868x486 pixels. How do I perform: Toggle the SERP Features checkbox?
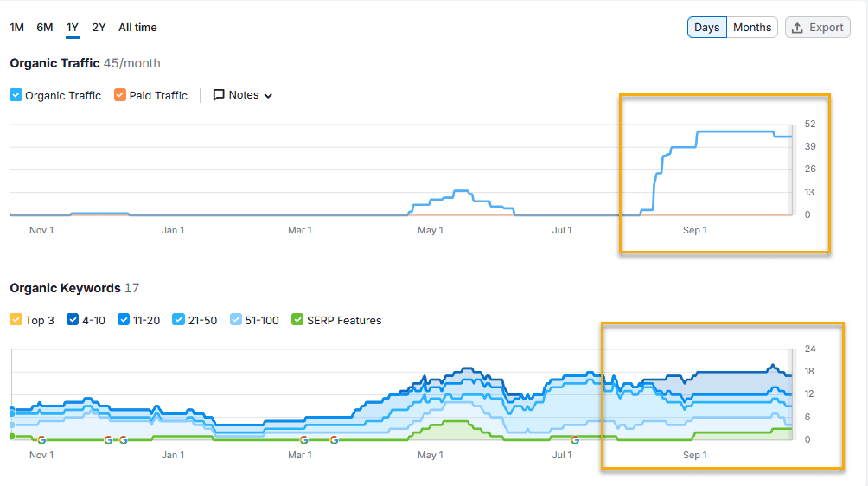point(298,320)
